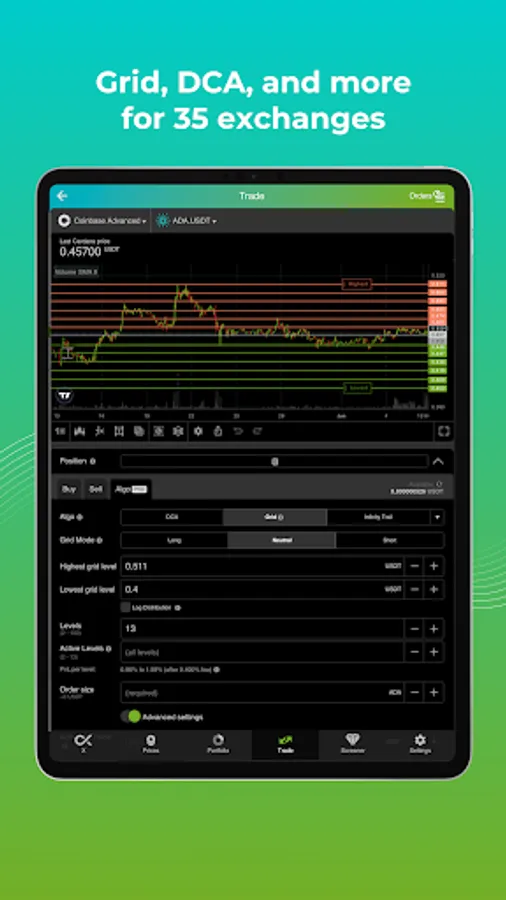Click the Order size input field

tap(262, 693)
